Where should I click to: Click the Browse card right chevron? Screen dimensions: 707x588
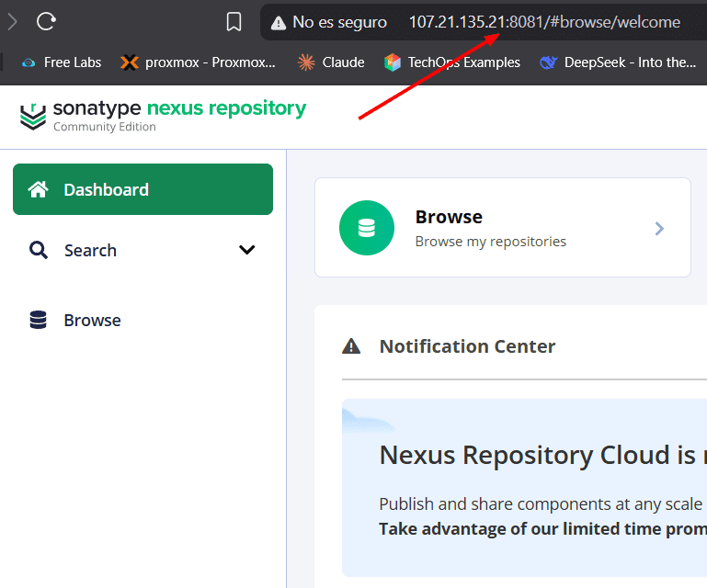659,229
